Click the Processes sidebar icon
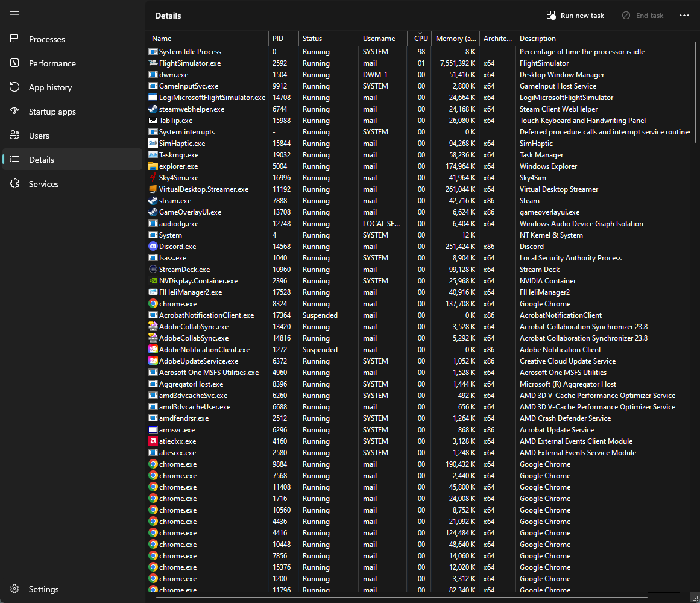 pos(14,39)
